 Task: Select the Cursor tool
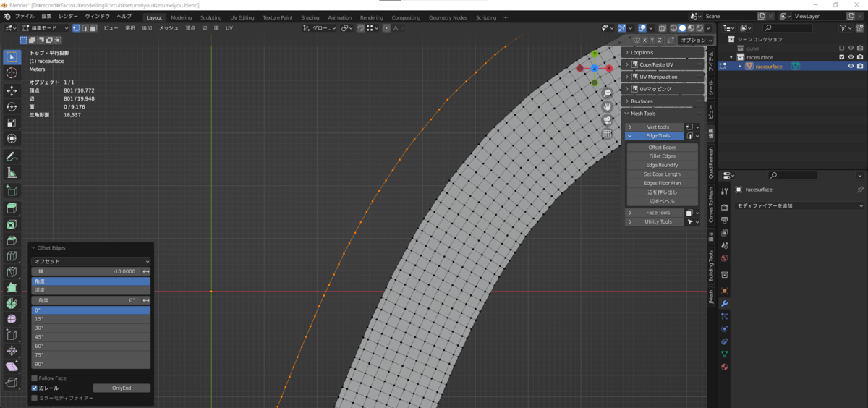coord(12,73)
